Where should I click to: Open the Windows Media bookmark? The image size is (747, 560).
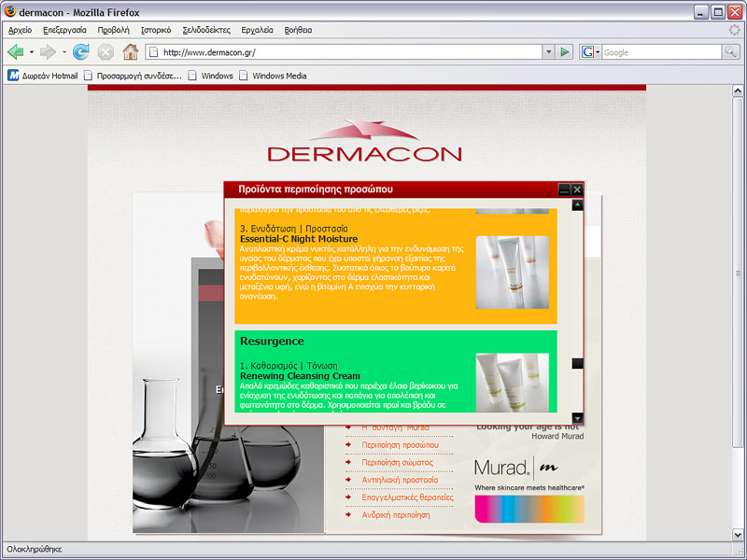point(273,76)
